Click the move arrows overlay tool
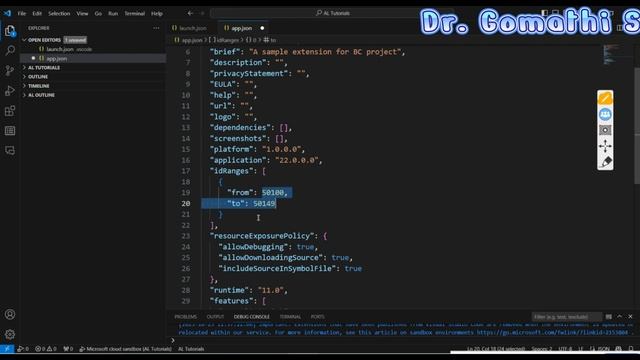 [605, 146]
